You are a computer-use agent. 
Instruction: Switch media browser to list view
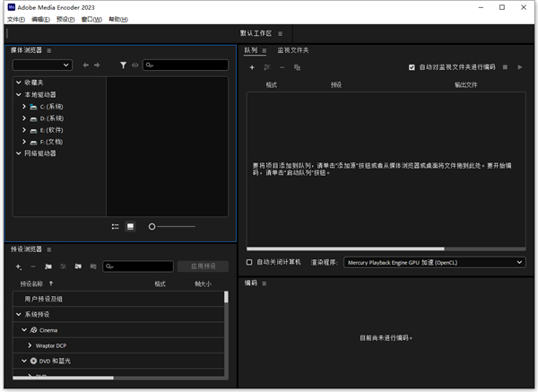click(116, 226)
